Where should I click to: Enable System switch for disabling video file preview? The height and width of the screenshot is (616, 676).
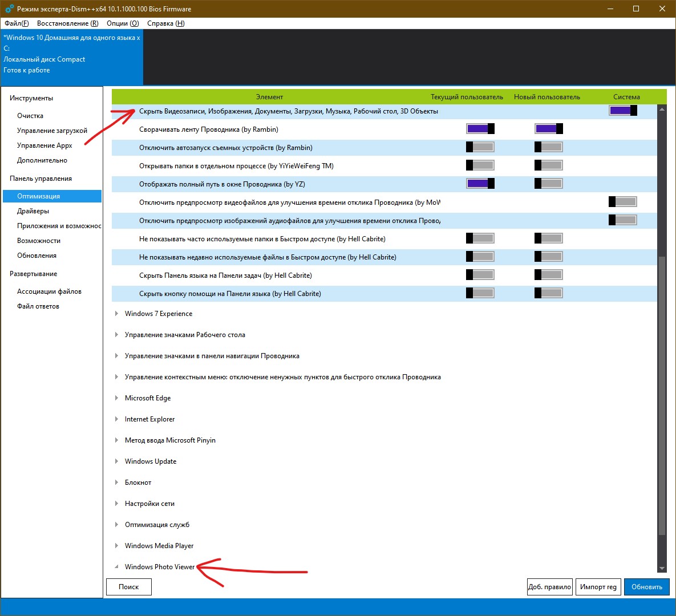point(622,201)
